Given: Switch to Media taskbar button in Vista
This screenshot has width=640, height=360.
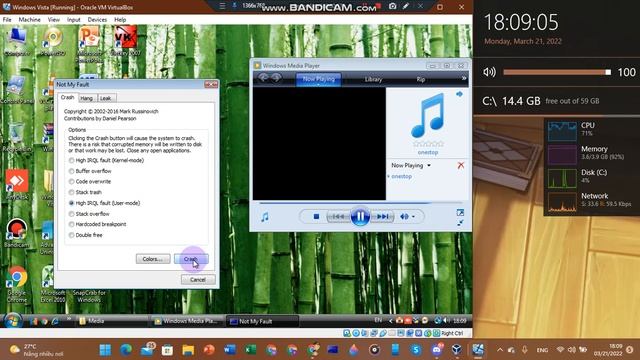Looking at the screenshot, I should pos(112,321).
